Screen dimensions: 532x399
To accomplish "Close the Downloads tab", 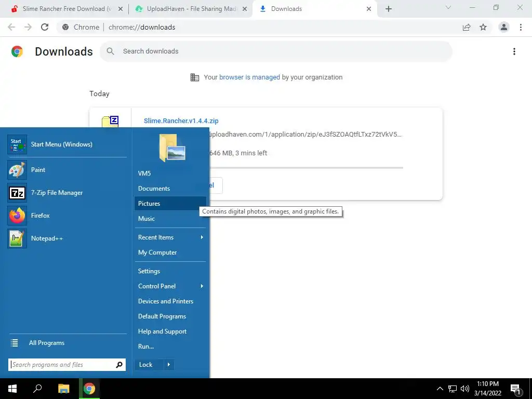I will click(369, 9).
